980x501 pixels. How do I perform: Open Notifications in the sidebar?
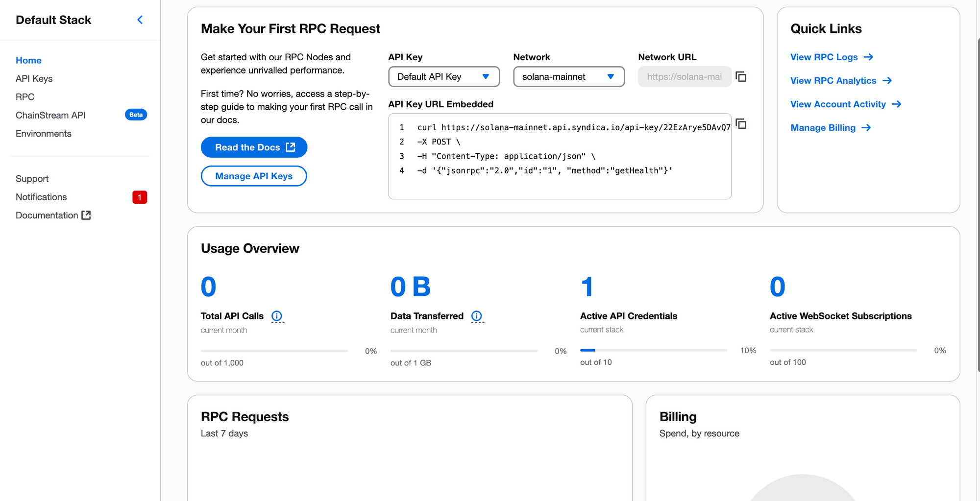[41, 197]
